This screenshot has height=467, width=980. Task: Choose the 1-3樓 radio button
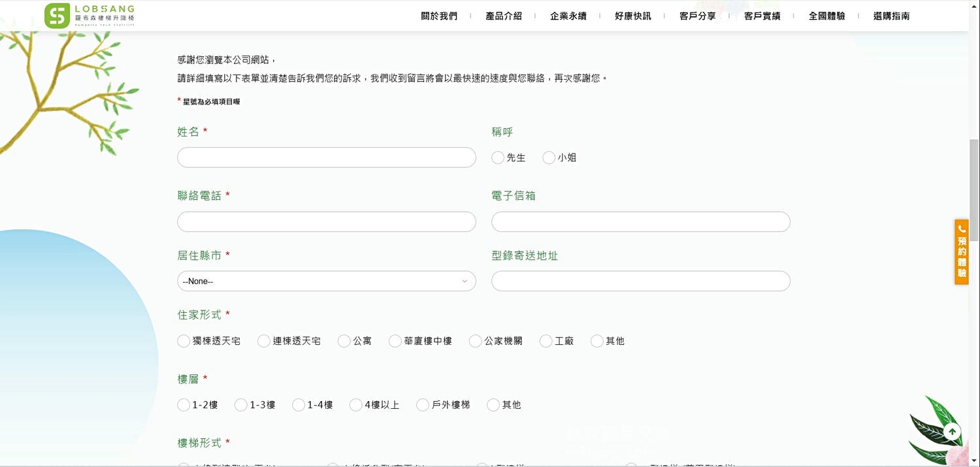click(241, 405)
